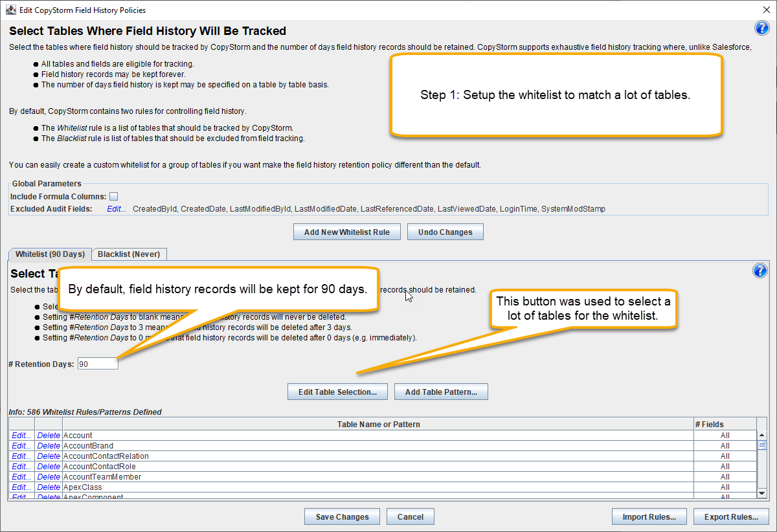Edit the ApexClass rule
This screenshot has width=777, height=532.
pyautogui.click(x=21, y=487)
